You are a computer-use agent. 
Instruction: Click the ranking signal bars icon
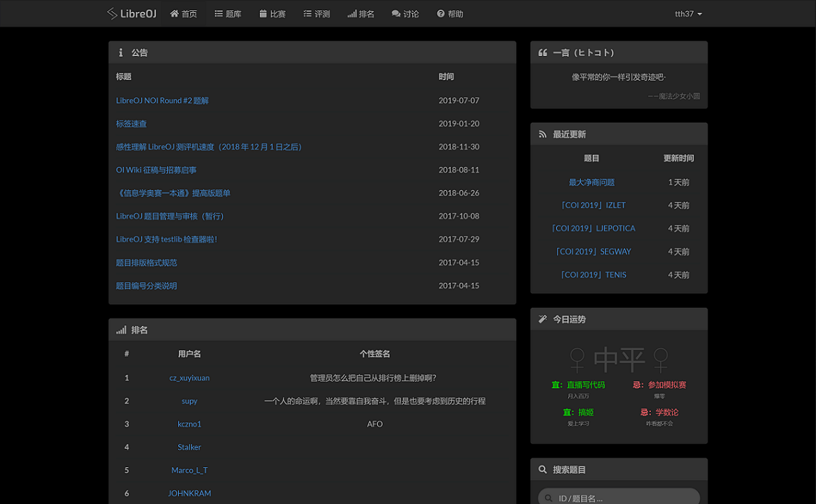[352, 14]
